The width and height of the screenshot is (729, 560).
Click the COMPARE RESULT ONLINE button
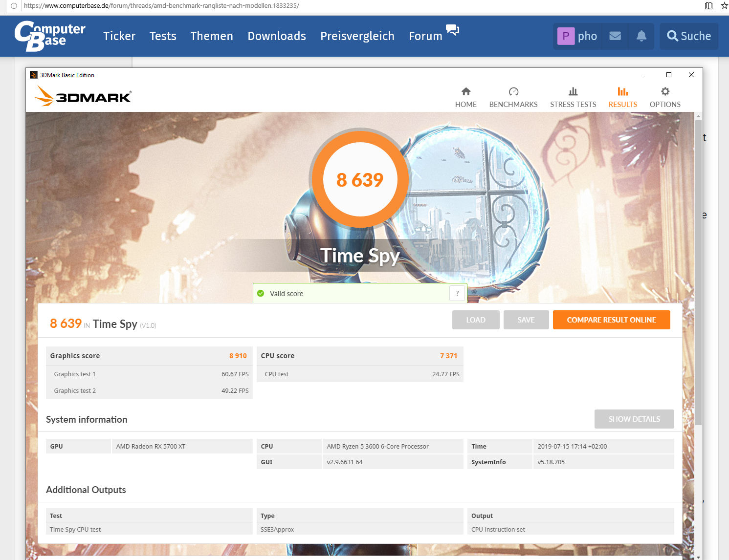[611, 320]
